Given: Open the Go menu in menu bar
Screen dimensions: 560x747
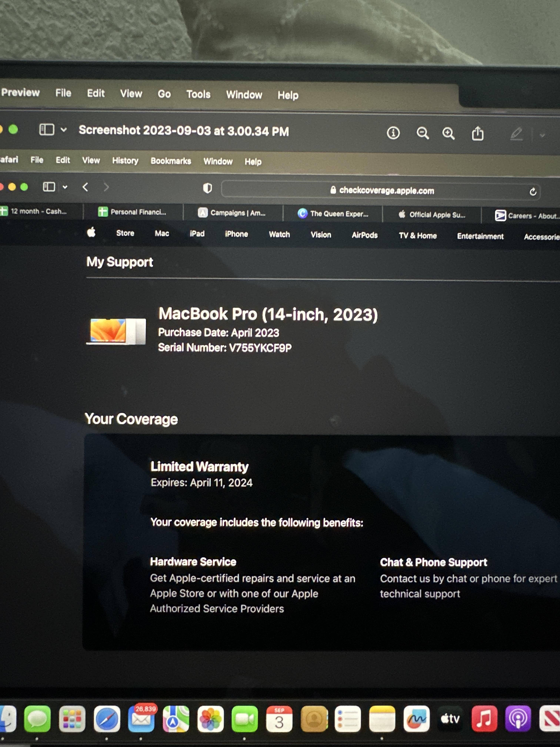Looking at the screenshot, I should pos(164,94).
